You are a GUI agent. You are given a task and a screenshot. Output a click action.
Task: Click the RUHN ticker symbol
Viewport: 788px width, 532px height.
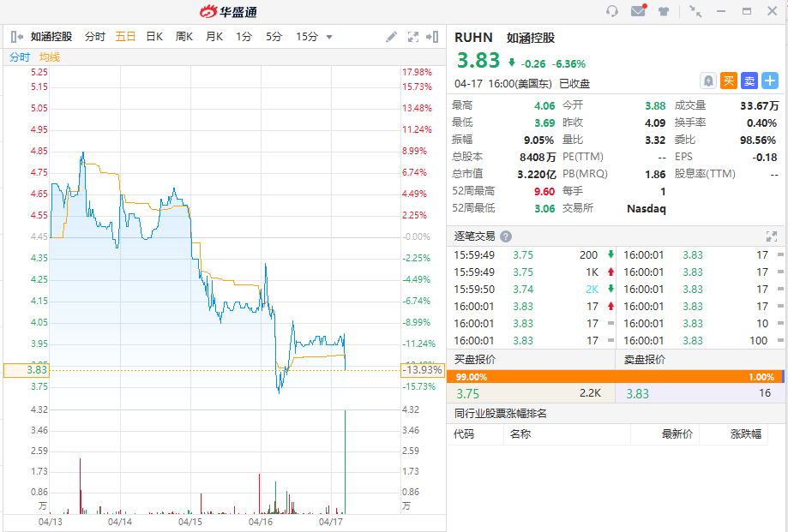point(473,38)
